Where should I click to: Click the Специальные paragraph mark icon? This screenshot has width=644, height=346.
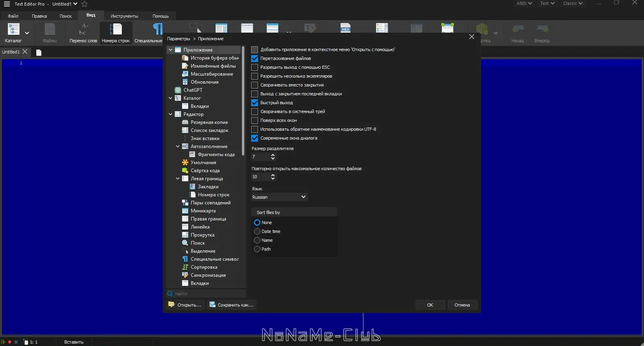tap(157, 29)
